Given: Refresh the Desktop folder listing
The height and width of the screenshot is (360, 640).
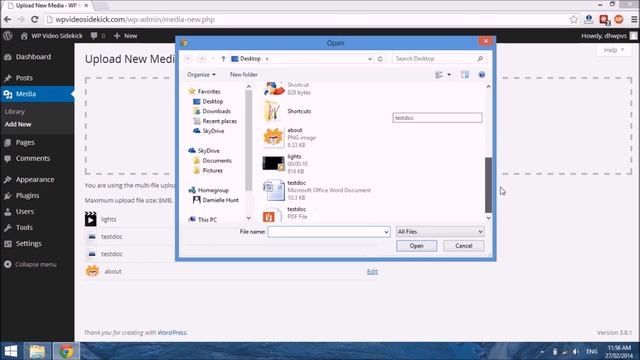Looking at the screenshot, I should click(380, 59).
